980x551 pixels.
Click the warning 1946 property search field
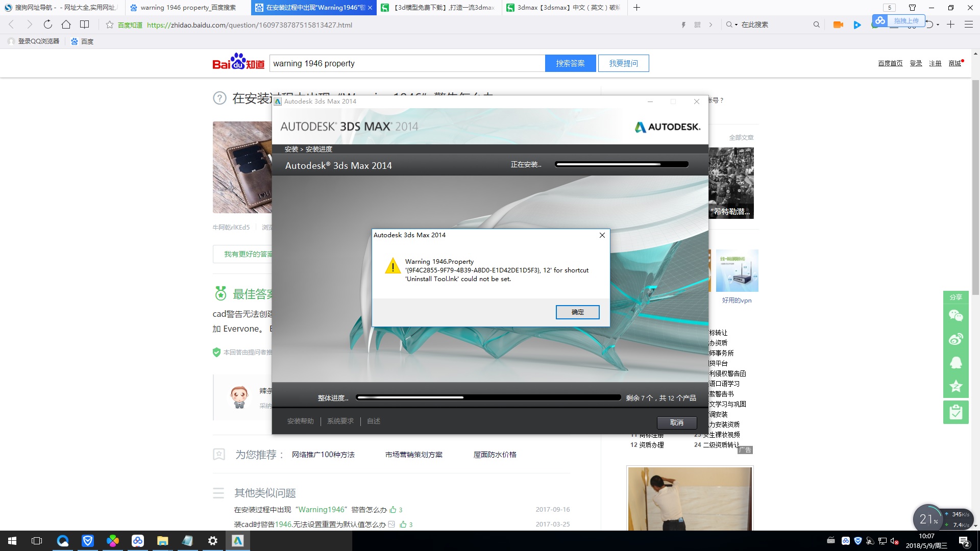pyautogui.click(x=407, y=63)
